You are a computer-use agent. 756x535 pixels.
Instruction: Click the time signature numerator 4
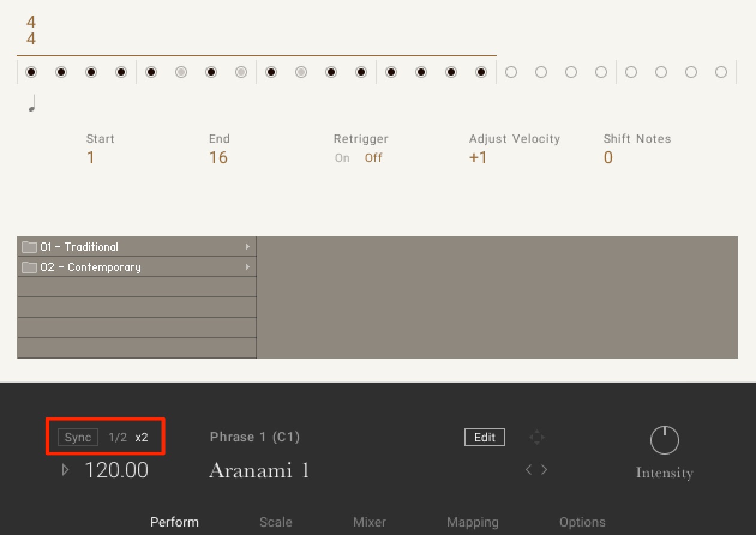click(x=31, y=22)
